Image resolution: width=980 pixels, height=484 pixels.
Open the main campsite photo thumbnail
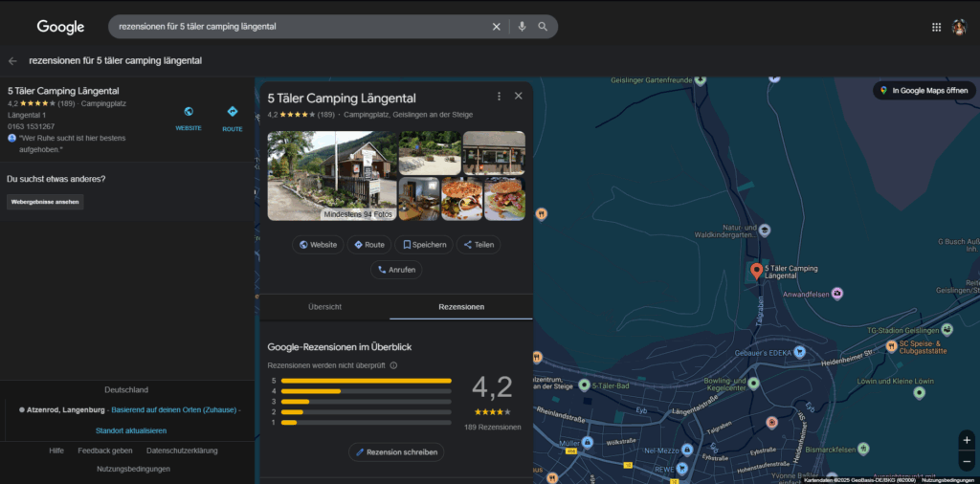[332, 175]
